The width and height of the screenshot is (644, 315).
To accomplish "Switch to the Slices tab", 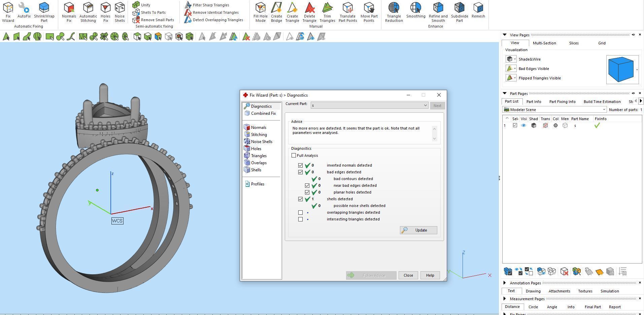I will click(574, 43).
